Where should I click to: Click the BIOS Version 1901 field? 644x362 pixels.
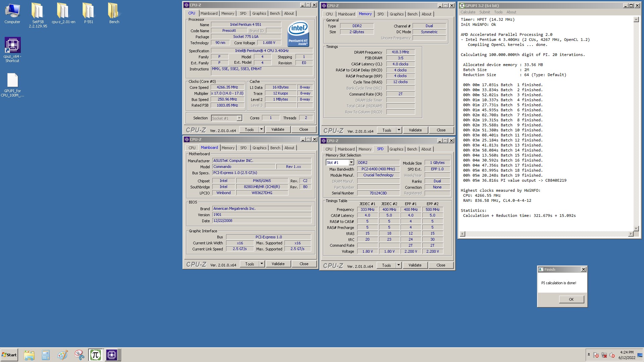tap(262, 215)
